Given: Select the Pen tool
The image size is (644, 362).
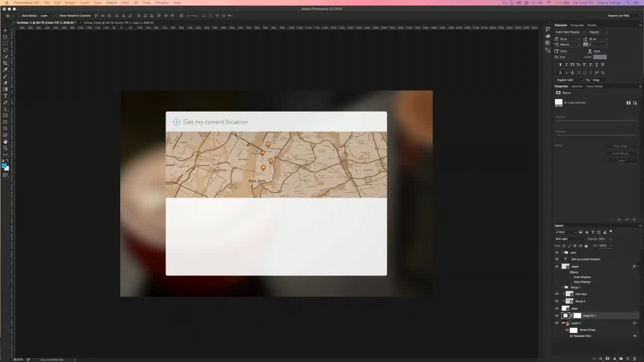Looking at the screenshot, I should pyautogui.click(x=6, y=102).
